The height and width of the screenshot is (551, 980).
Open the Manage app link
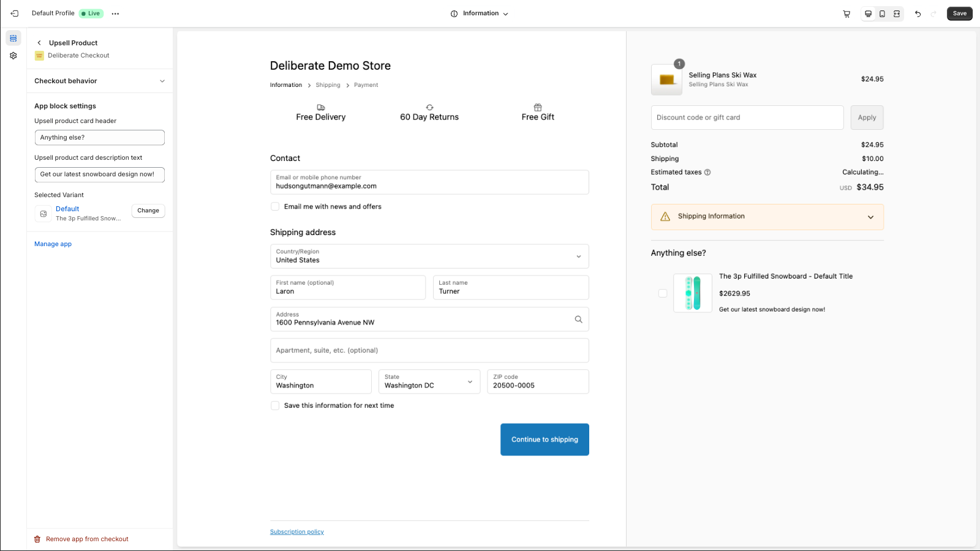[x=53, y=244]
